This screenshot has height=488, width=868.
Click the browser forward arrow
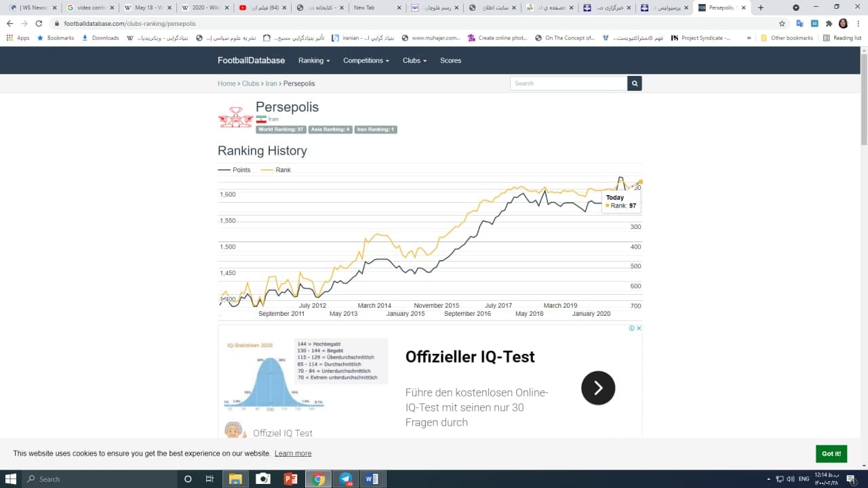tap(24, 23)
